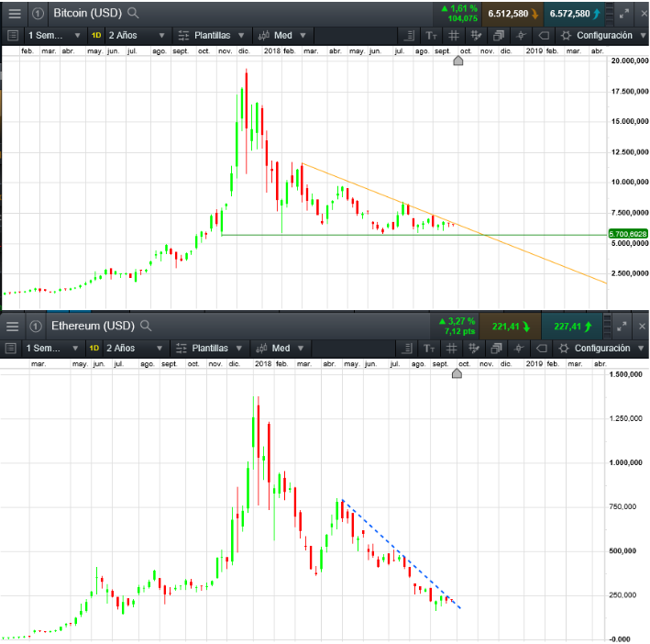Select the green 5.700,6928 price level label
The image size is (650, 644).
tap(628, 234)
